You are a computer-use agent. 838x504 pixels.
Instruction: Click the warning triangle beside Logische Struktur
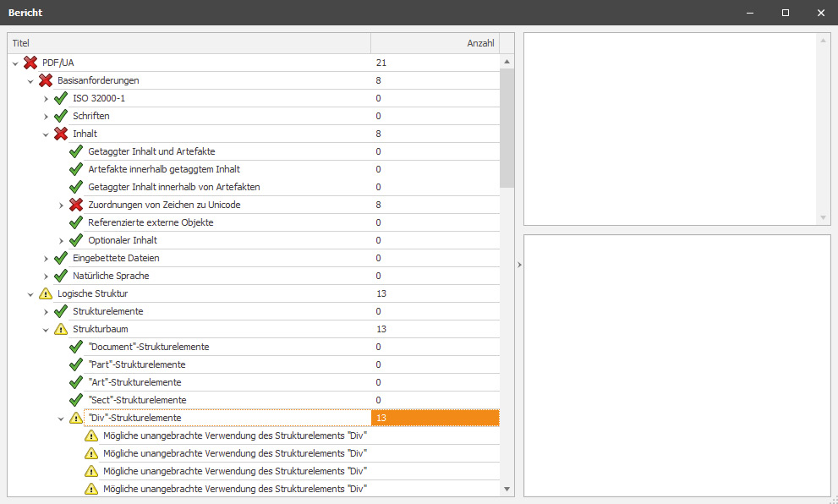coord(46,293)
